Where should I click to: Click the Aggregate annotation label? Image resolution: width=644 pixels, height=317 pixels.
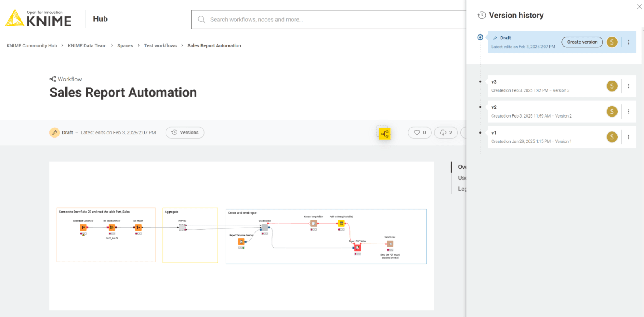coord(171,212)
